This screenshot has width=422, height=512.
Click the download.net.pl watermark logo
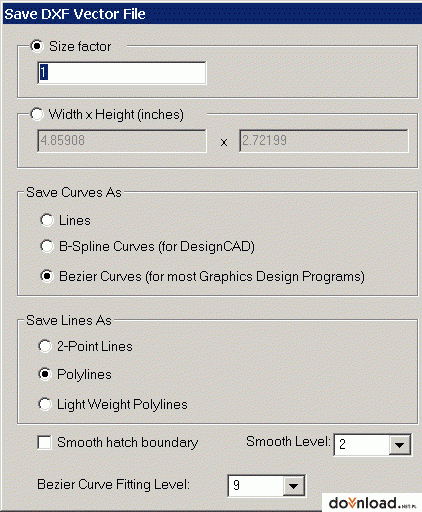372,502
